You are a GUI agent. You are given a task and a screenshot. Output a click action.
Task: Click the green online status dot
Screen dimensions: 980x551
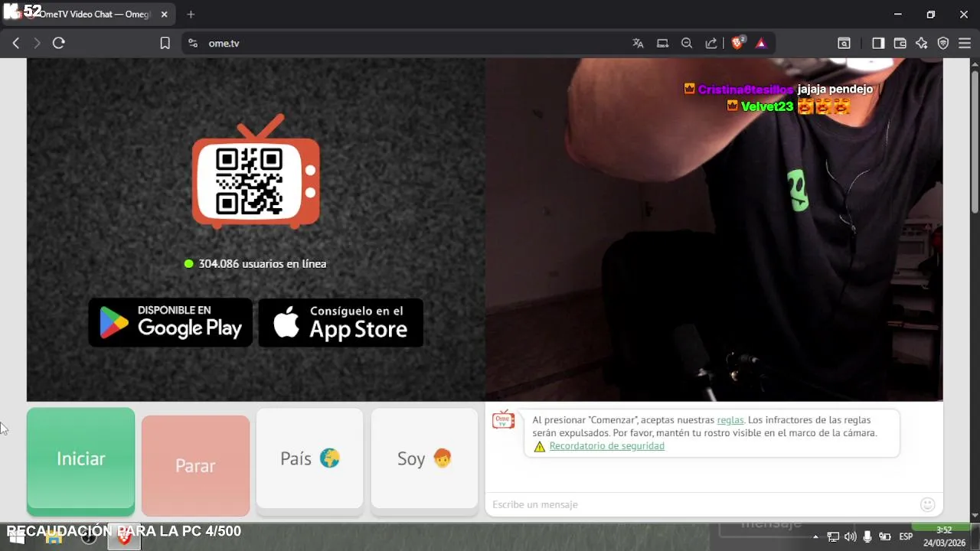(189, 264)
